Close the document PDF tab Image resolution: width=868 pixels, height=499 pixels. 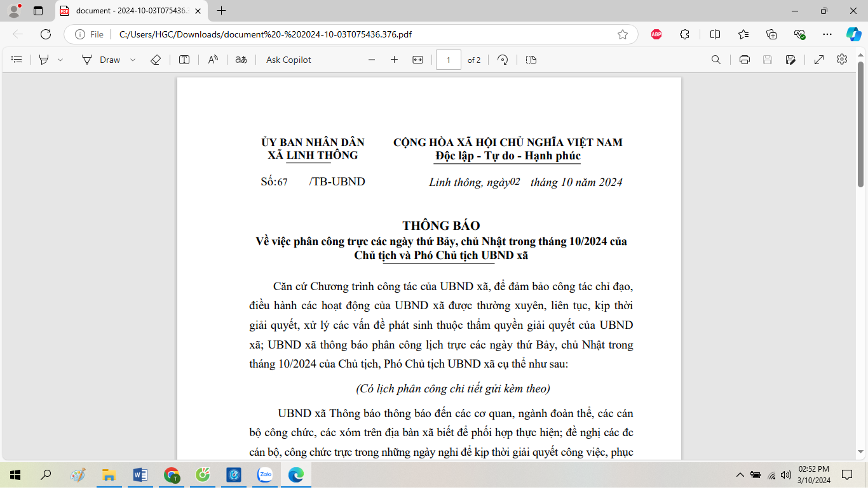pyautogui.click(x=198, y=11)
